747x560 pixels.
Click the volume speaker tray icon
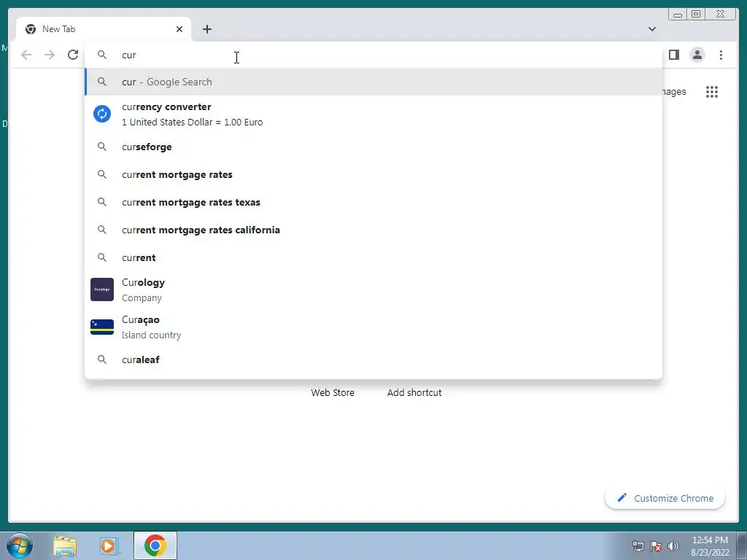point(673,546)
